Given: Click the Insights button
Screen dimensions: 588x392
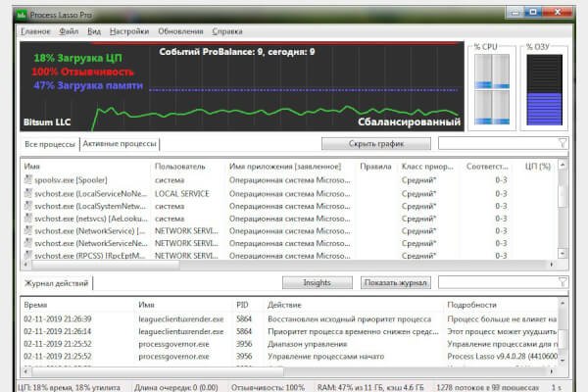Looking at the screenshot, I should tap(317, 282).
